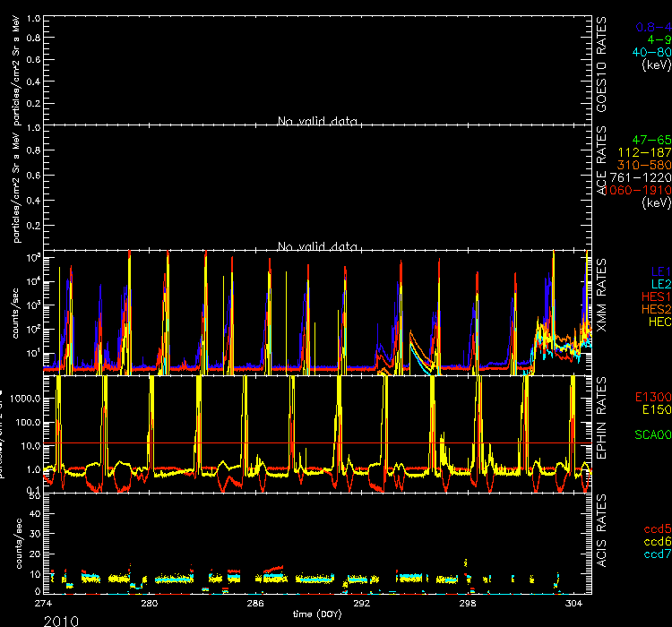Click the 40-80 keV legend label
Screen dimensions: 672x627
point(651,53)
